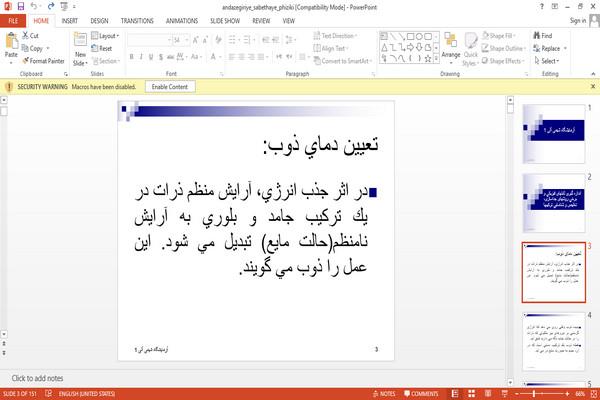Click Convert to SmartArt
This screenshot has height=400, width=600.
click(x=342, y=61)
